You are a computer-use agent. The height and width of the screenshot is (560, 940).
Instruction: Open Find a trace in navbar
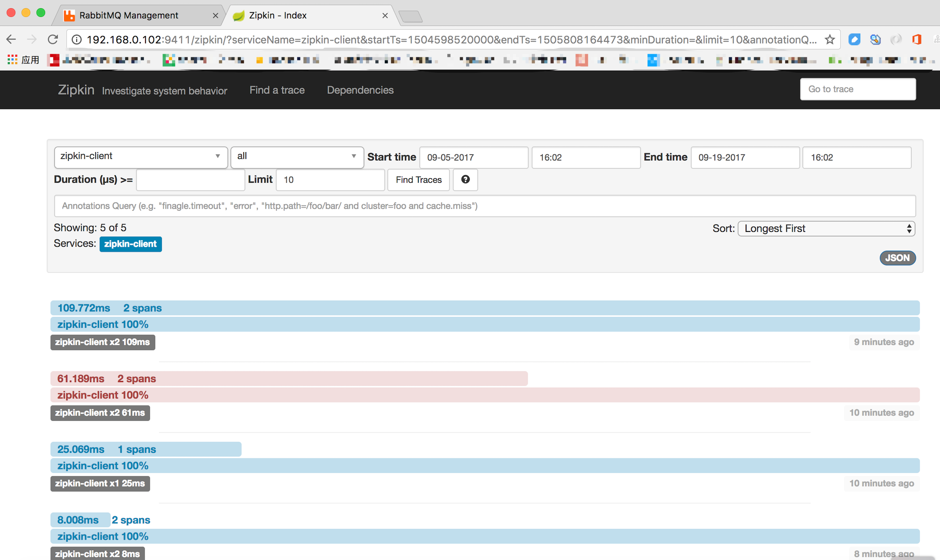pyautogui.click(x=277, y=90)
